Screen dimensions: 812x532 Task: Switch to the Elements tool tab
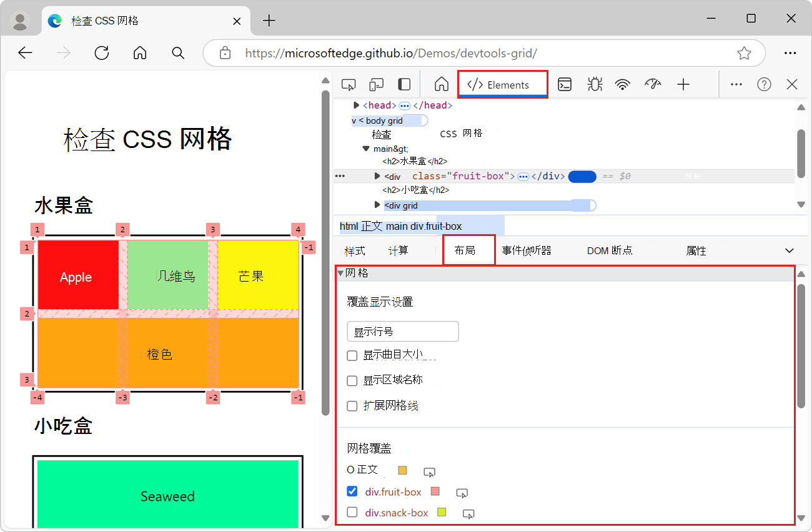pyautogui.click(x=503, y=85)
